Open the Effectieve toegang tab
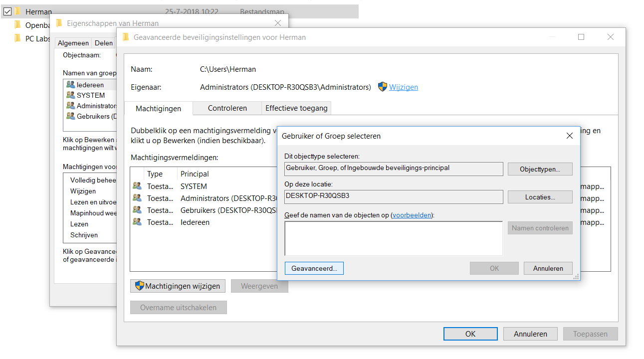This screenshot has width=644, height=359. [x=296, y=108]
